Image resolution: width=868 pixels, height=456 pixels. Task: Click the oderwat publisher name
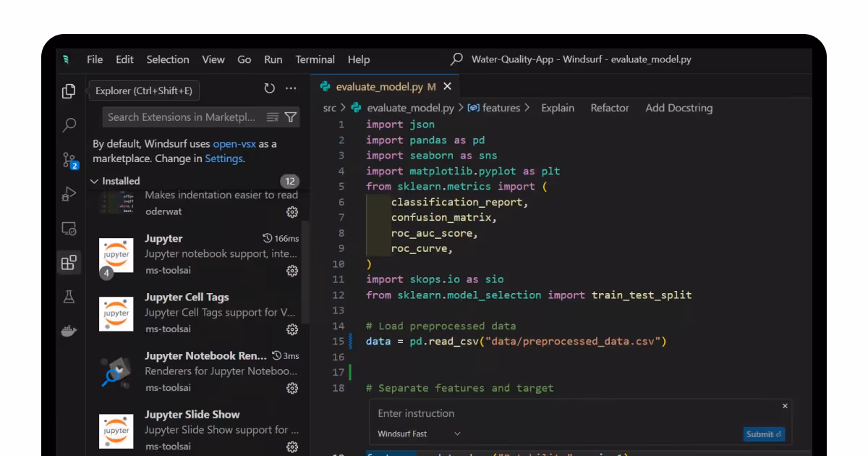[162, 211]
